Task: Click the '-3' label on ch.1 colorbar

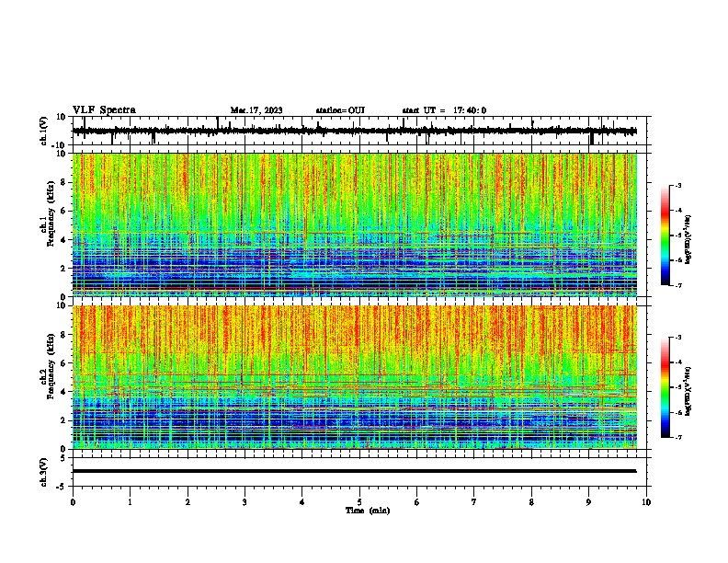Action: click(677, 185)
